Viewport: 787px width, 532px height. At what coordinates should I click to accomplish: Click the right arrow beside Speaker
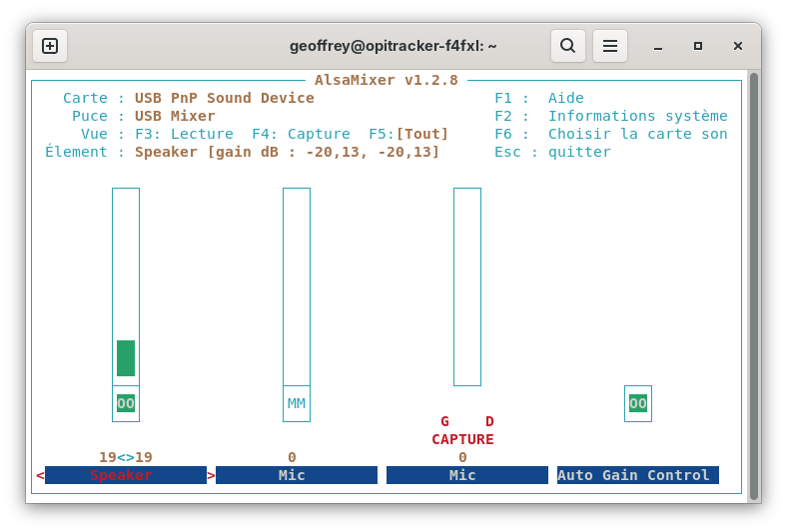212,475
